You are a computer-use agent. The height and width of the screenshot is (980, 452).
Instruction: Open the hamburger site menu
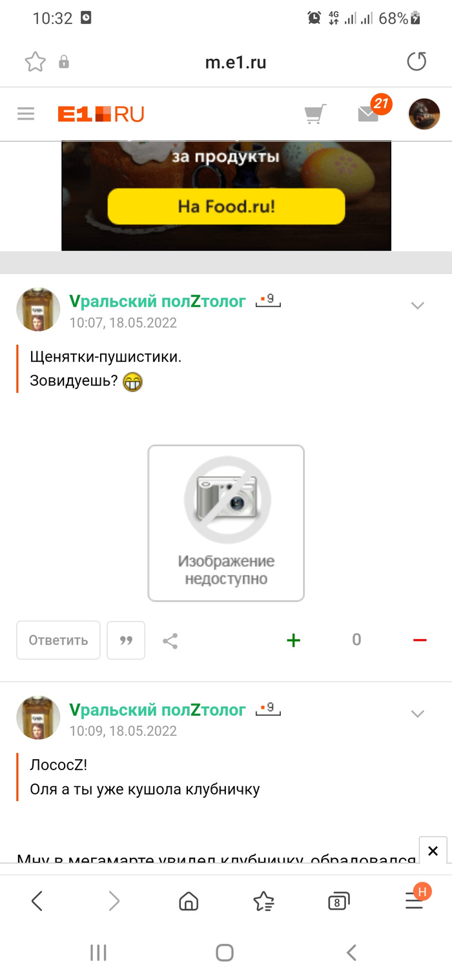(26, 114)
